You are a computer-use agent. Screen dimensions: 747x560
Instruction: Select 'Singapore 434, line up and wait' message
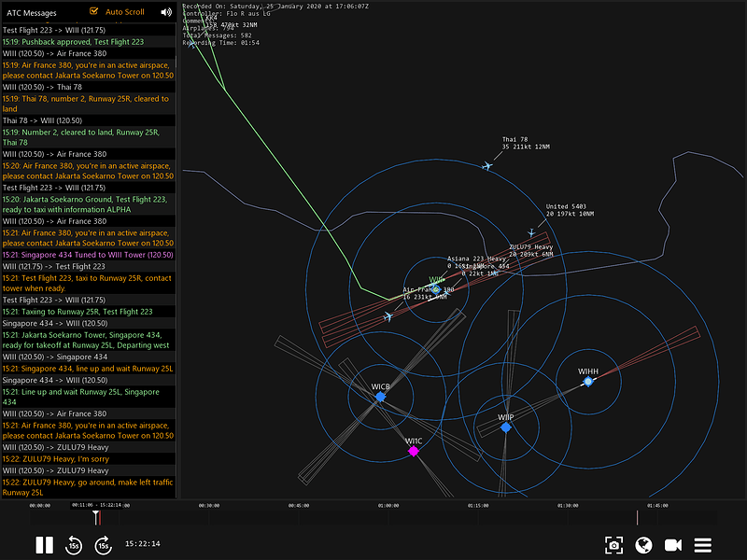coord(88,369)
